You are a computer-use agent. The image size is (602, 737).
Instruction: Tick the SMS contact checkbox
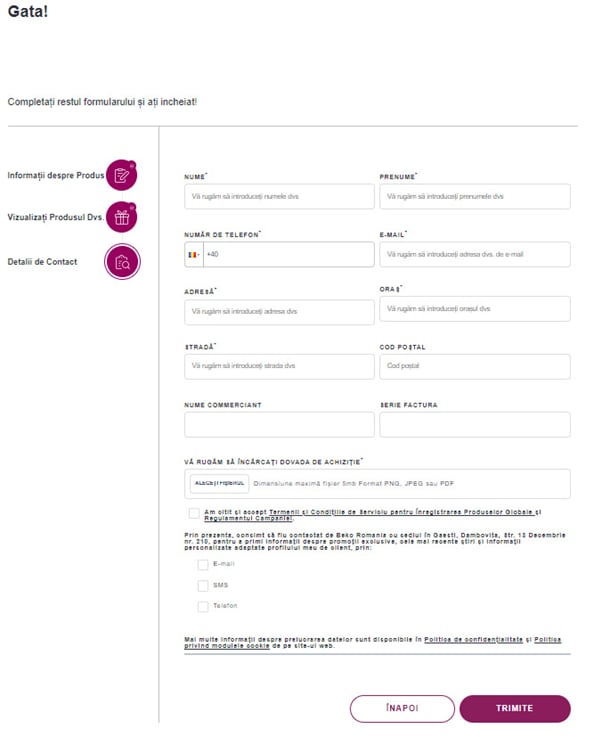click(x=203, y=585)
